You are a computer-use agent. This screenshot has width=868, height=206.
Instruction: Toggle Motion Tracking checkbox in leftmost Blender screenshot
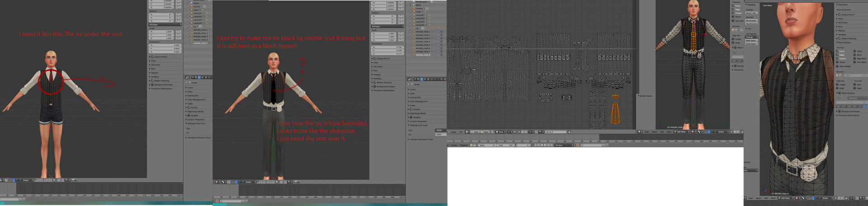[x=152, y=80]
